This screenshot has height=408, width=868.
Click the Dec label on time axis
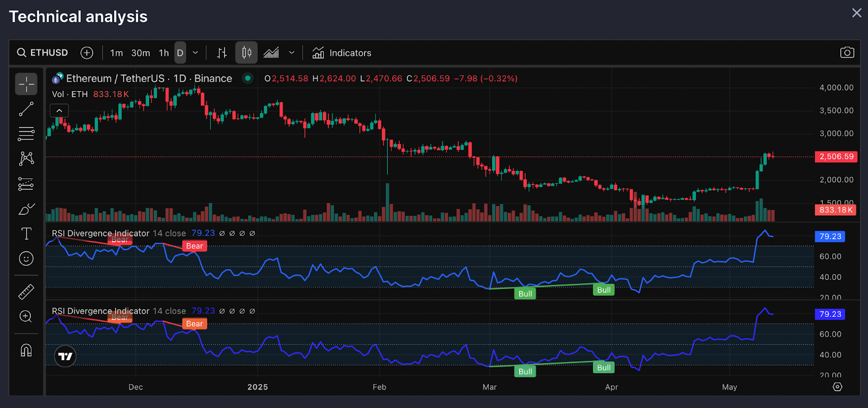point(136,387)
